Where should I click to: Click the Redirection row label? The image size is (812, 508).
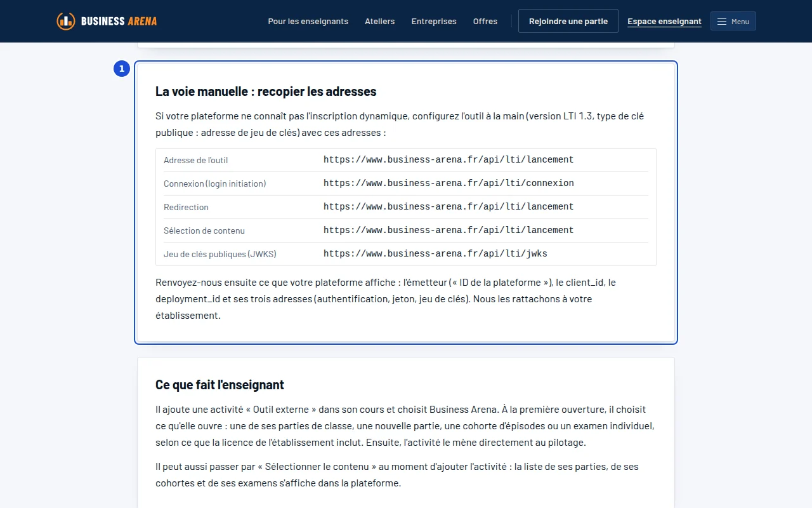coord(186,207)
